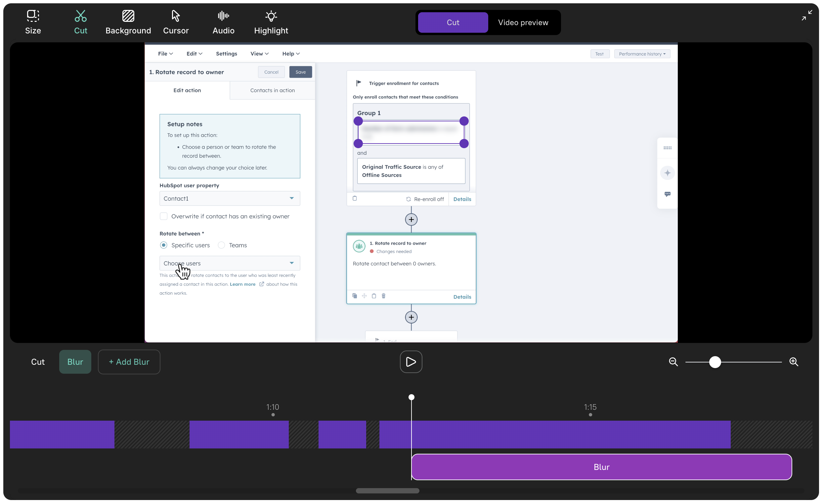Open the Performance history dropdown
The width and height of the screenshot is (823, 504).
pyautogui.click(x=642, y=54)
